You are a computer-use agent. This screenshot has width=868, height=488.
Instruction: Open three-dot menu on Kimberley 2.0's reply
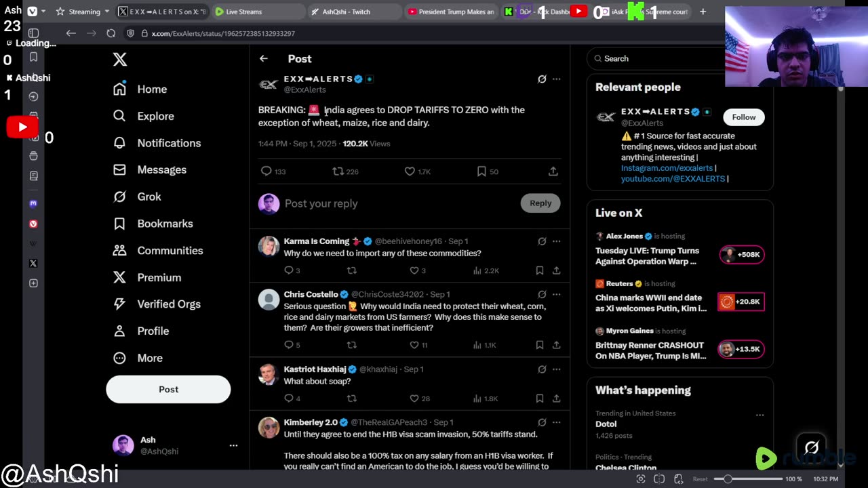[557, 422]
